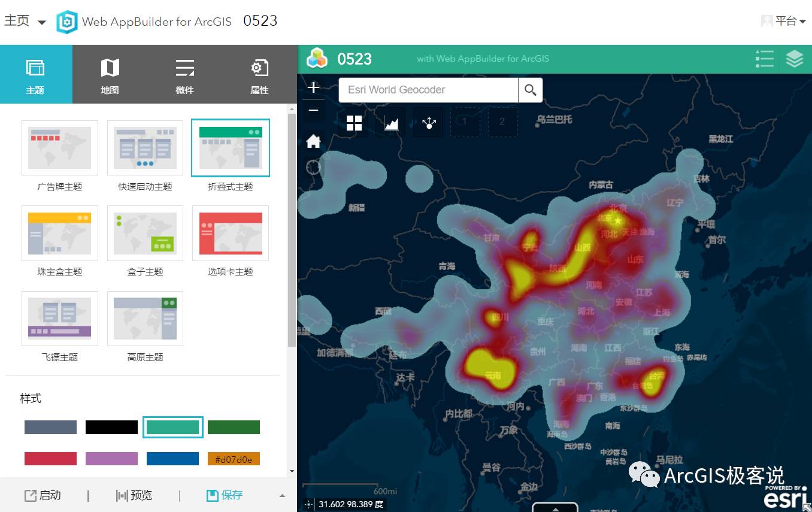Image resolution: width=812 pixels, height=512 pixels.
Task: Click the scrollbar down arrow in theme panel
Action: coord(292,471)
